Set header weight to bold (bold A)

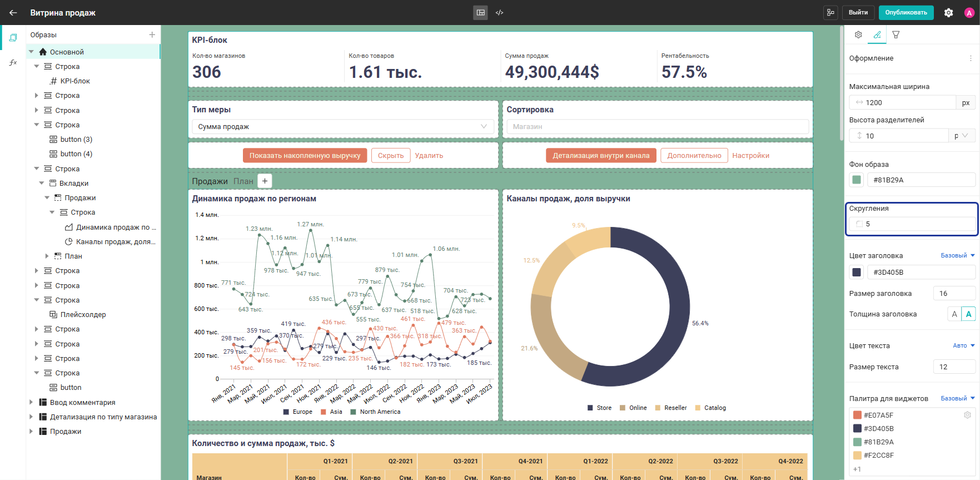click(x=968, y=314)
